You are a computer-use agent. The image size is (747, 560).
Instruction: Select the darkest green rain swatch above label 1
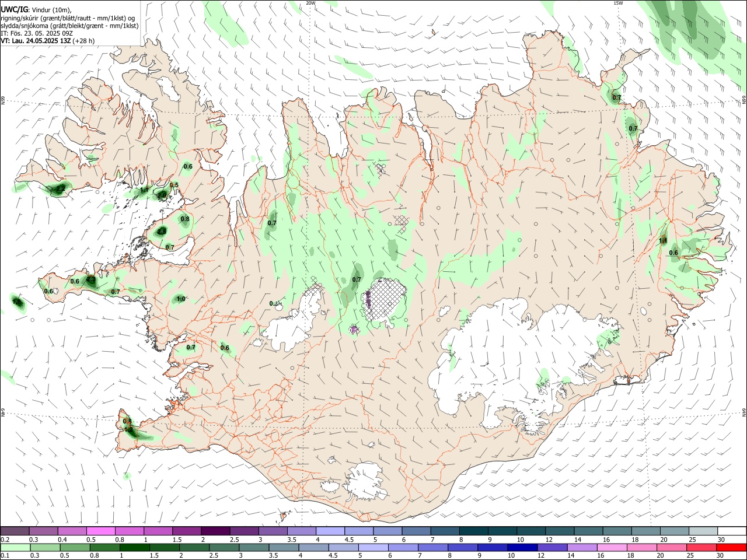coord(134,547)
